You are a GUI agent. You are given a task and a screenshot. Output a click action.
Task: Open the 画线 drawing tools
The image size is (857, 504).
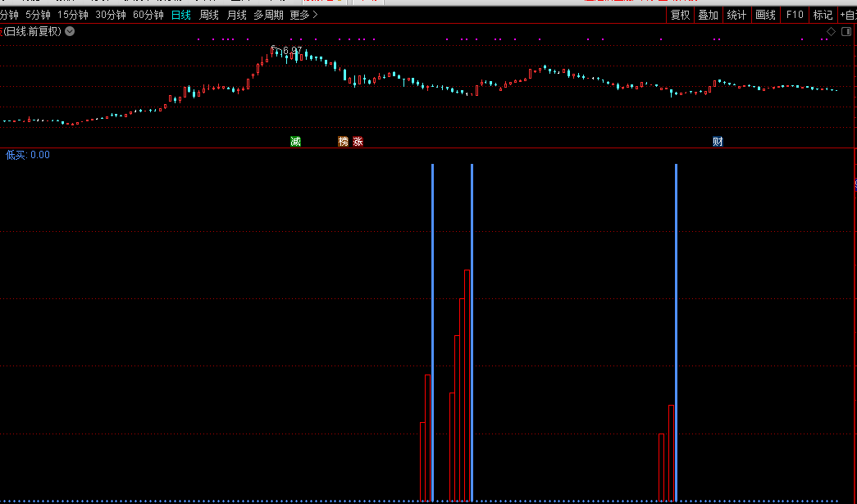(765, 15)
